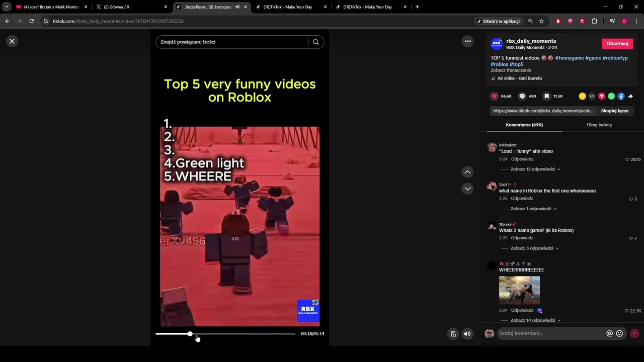The height and width of the screenshot is (362, 644).
Task: Like lokisaizer's comment with 2870 likes
Action: (627, 159)
